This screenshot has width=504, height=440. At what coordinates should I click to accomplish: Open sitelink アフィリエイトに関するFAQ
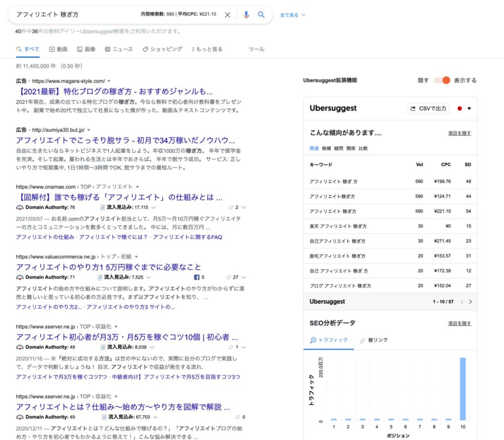[x=188, y=237]
